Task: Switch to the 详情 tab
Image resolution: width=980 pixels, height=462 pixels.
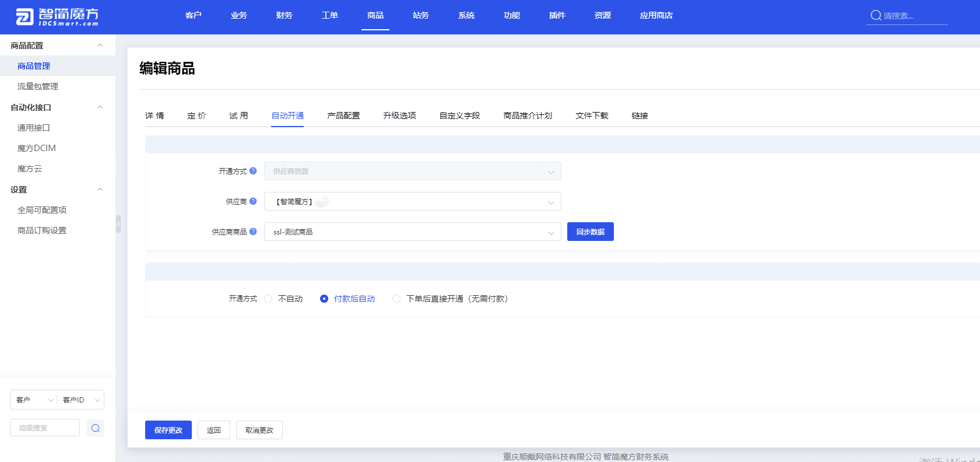Action: click(154, 116)
